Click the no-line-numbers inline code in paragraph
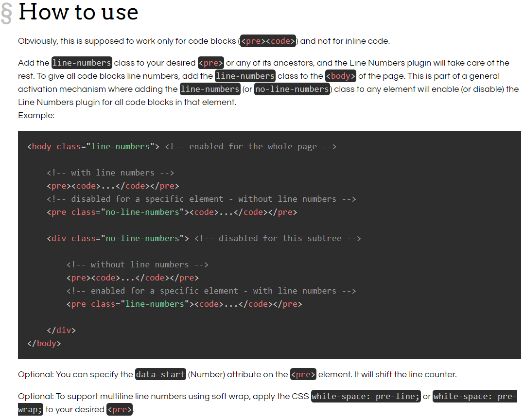 pos(292,89)
